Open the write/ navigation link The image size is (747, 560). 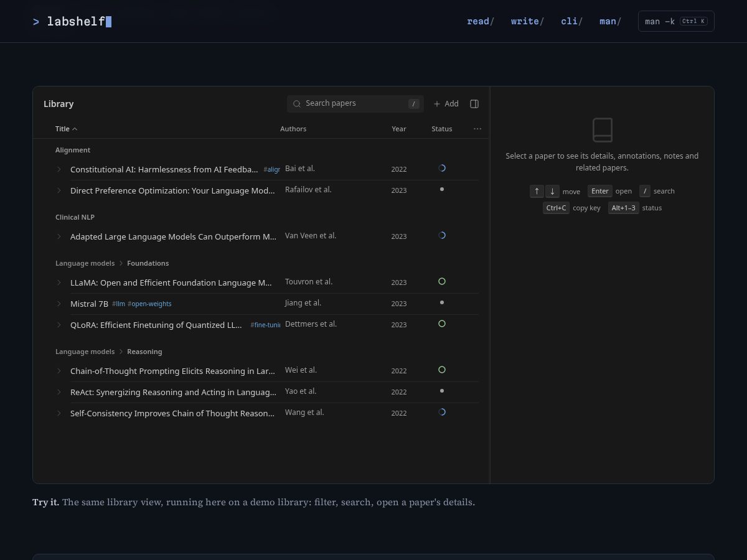(527, 21)
